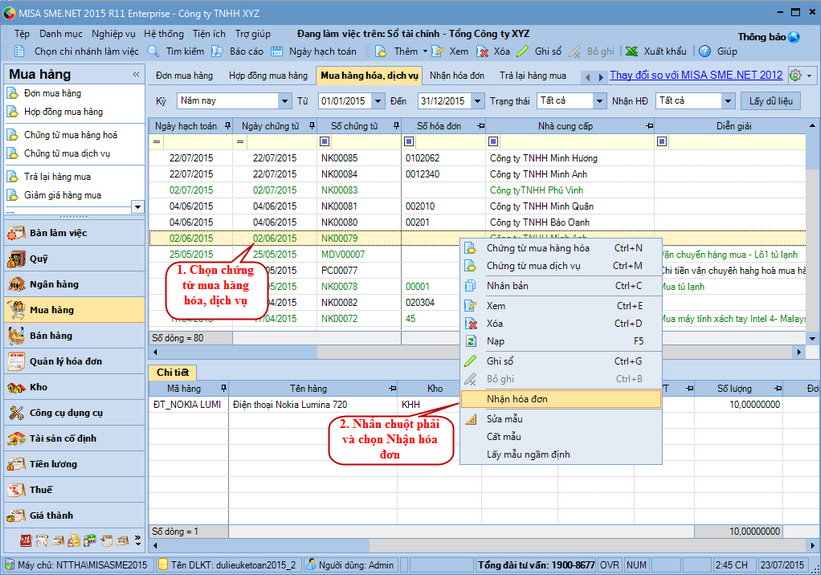This screenshot has height=575, width=821.
Task: Expand the Mua hàng task list arrow
Action: [x=137, y=206]
